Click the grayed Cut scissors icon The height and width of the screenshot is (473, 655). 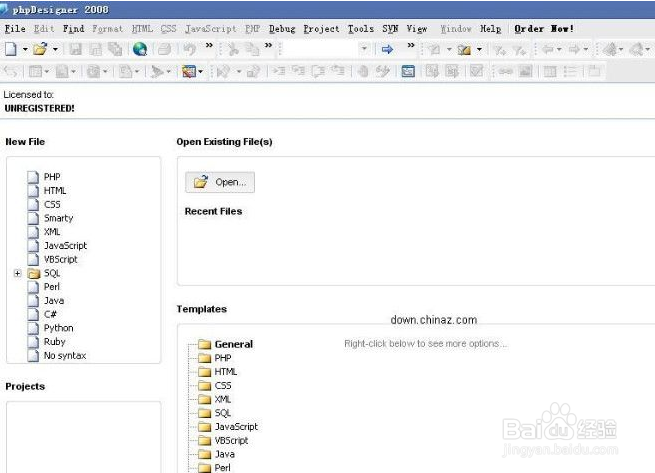click(233, 49)
